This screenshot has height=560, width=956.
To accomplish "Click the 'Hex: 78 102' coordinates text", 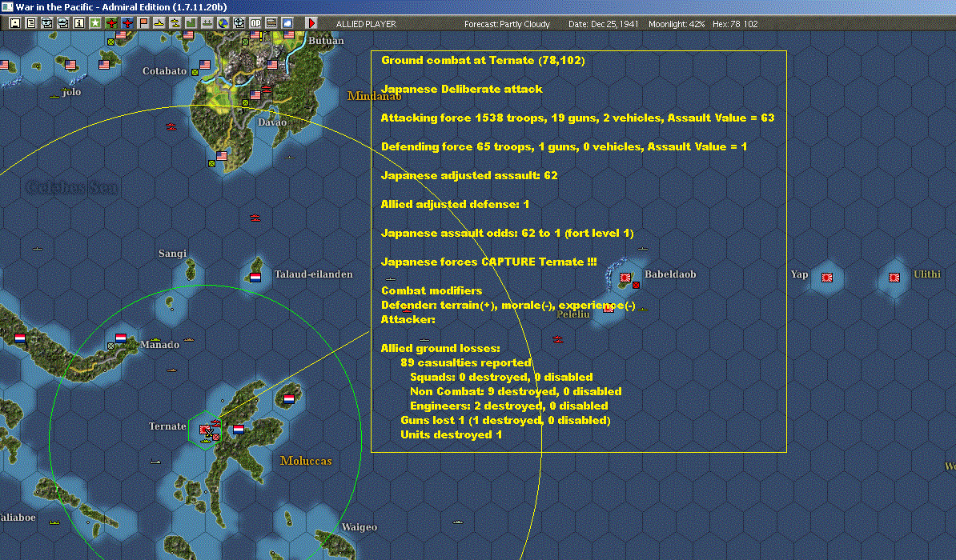I will pos(735,24).
